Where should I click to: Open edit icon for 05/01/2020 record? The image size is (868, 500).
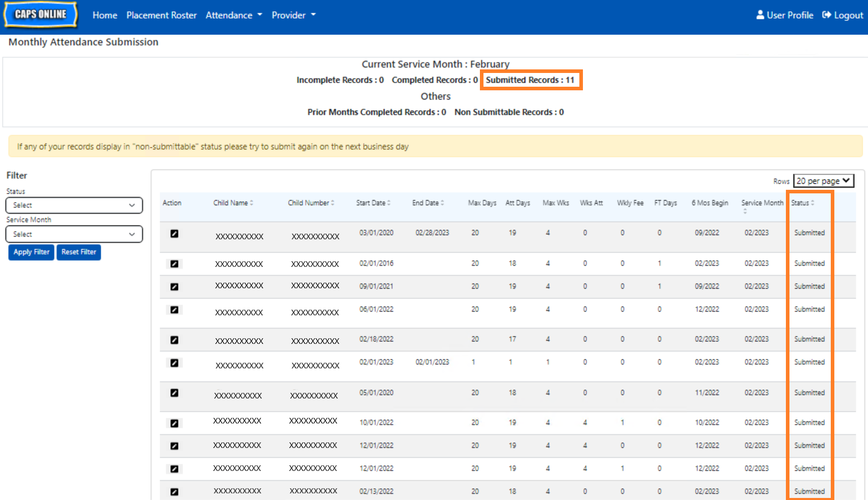click(x=174, y=393)
